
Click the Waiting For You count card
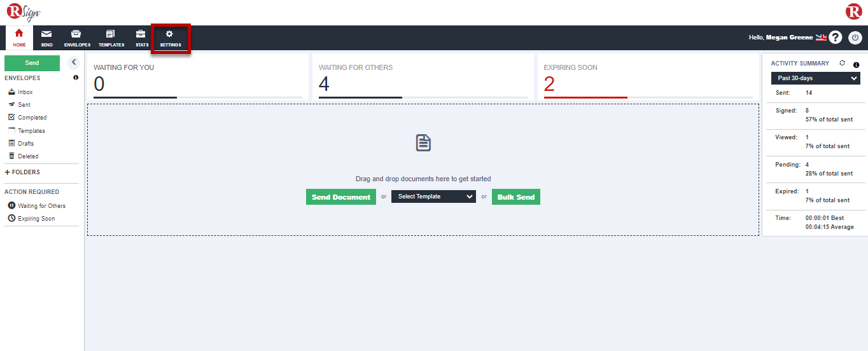point(198,77)
